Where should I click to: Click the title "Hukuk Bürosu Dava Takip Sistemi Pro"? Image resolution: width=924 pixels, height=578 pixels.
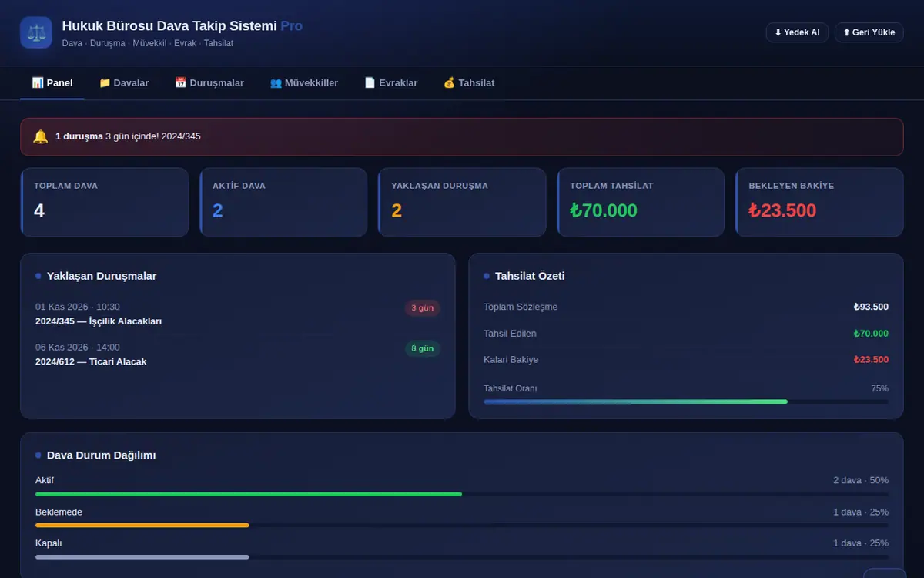pos(182,26)
